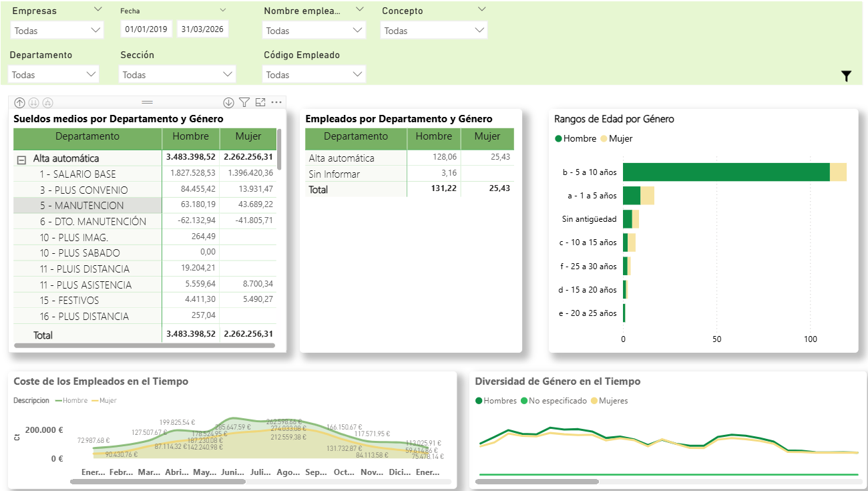The height and width of the screenshot is (491, 868).
Task: Click go to next hierarchy level icon
Action: 33,103
